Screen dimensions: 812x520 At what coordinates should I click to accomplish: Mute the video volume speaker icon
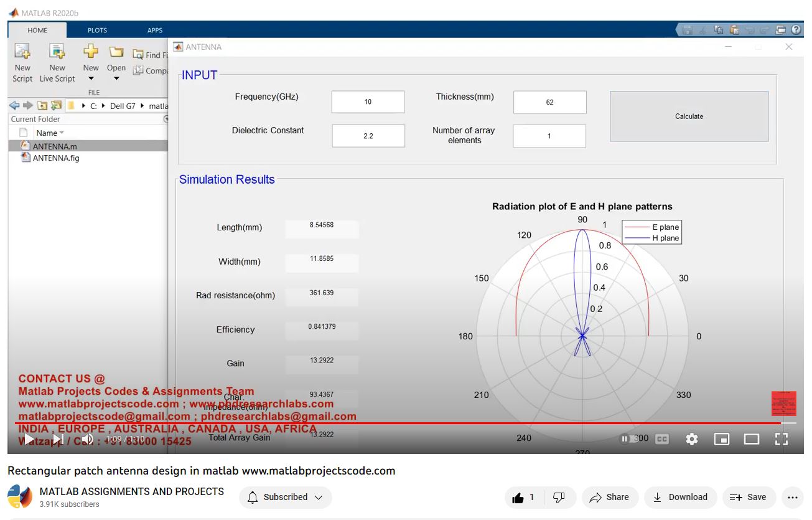[87, 439]
